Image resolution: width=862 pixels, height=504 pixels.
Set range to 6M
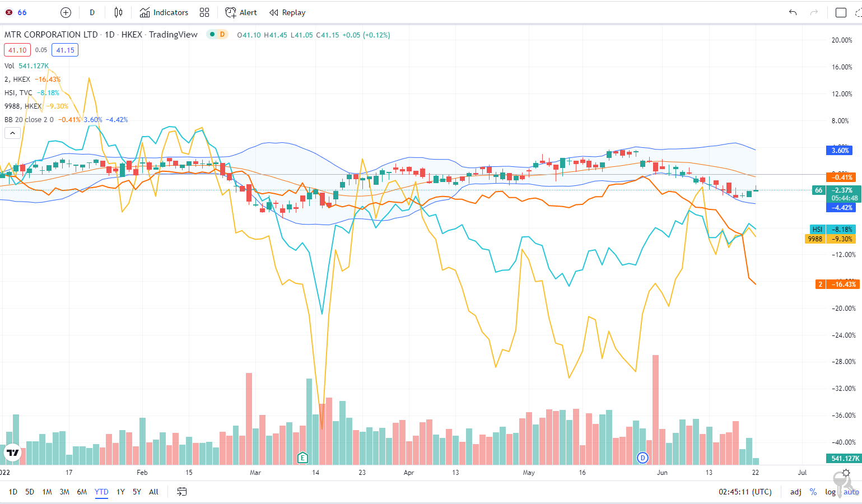[82, 492]
